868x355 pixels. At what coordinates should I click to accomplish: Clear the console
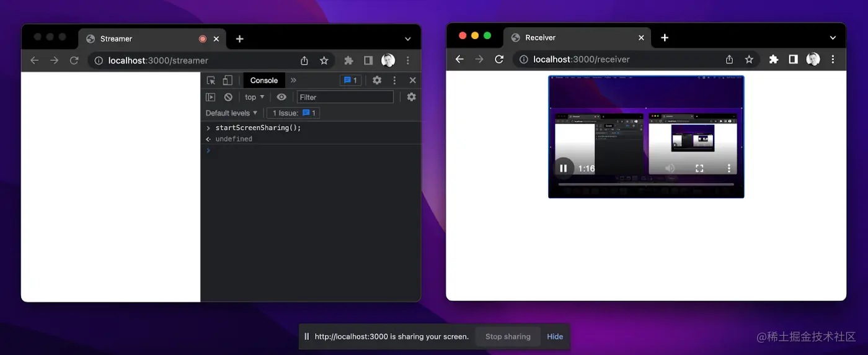click(228, 97)
